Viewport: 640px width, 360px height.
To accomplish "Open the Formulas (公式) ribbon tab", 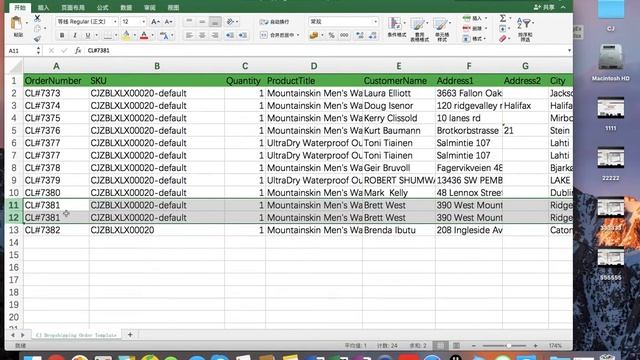I will [102, 8].
